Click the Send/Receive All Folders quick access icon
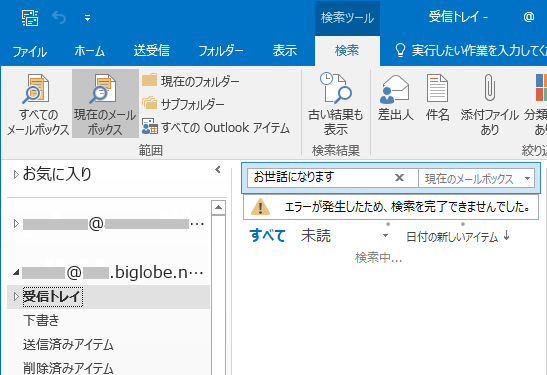547x375 pixels. [30, 17]
